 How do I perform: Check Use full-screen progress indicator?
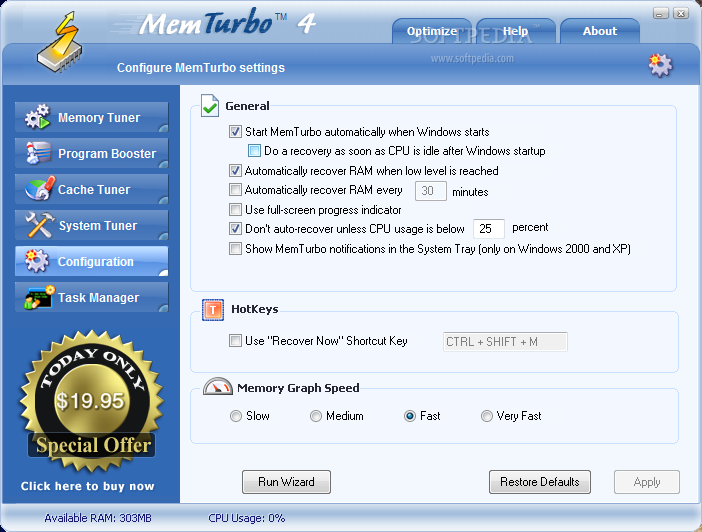235,210
